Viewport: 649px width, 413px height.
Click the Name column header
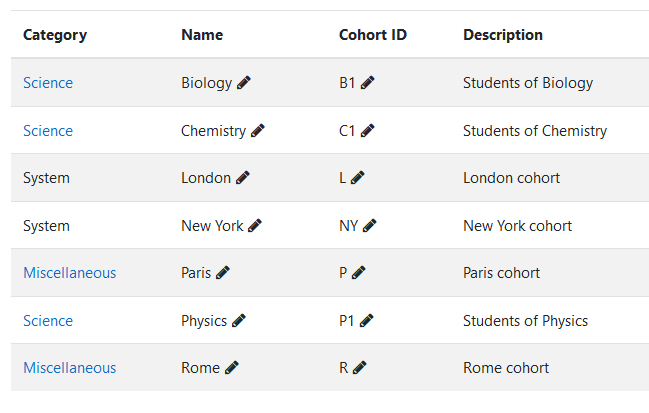pyautogui.click(x=202, y=35)
